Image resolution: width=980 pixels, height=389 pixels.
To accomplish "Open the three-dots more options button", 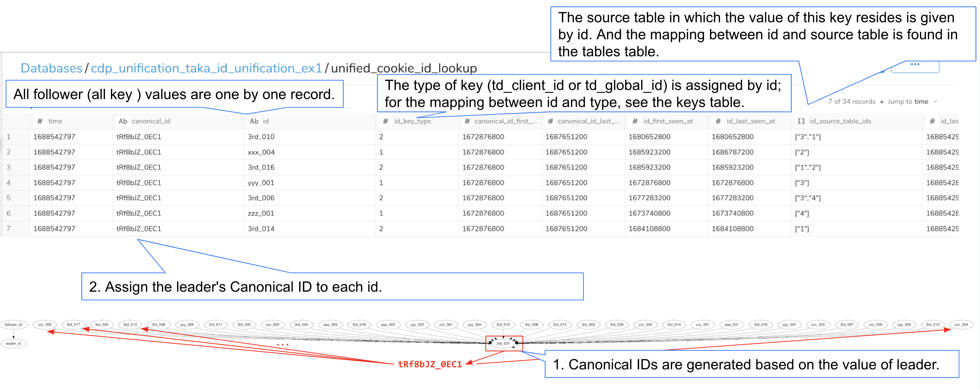I will point(915,65).
